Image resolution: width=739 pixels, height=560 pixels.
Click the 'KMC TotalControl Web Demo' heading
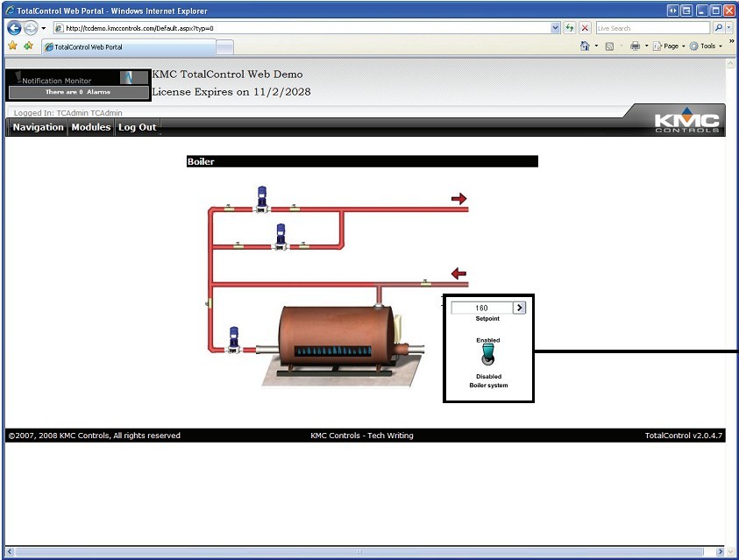coord(228,74)
